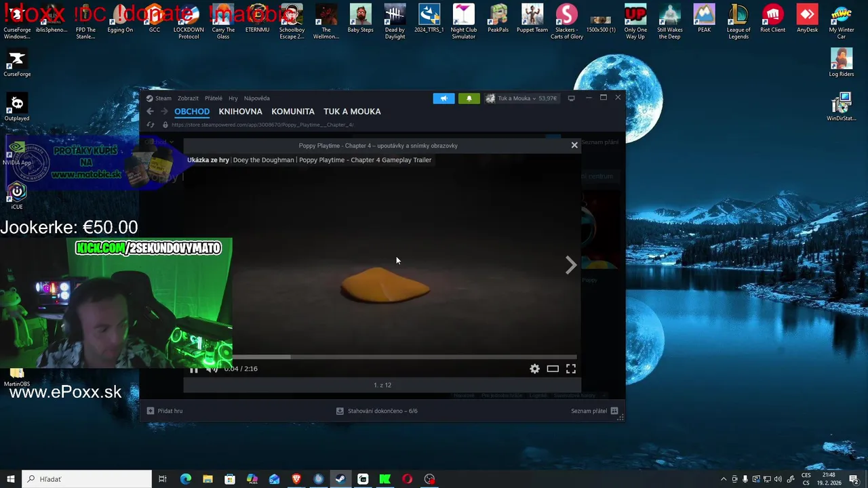The width and height of the screenshot is (868, 488).
Task: Open the Night Club Simulator shortcut
Action: click(x=464, y=21)
